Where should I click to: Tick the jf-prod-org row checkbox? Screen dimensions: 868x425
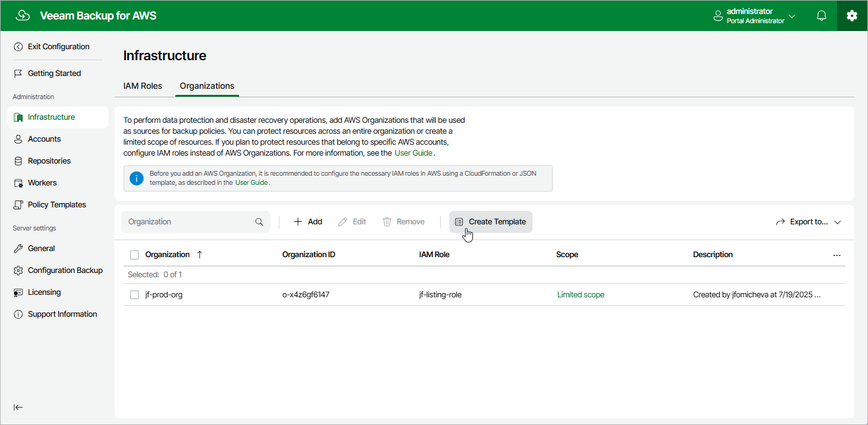point(135,295)
